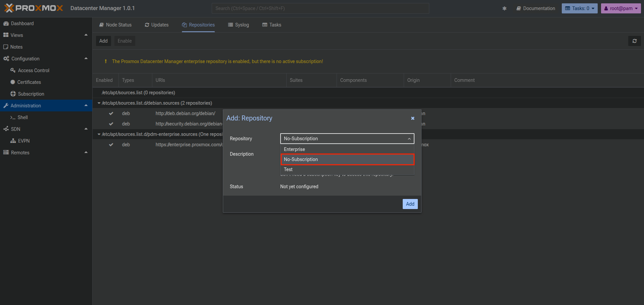Open Dashboard in the sidebar
The width and height of the screenshot is (644, 305).
(46, 23)
